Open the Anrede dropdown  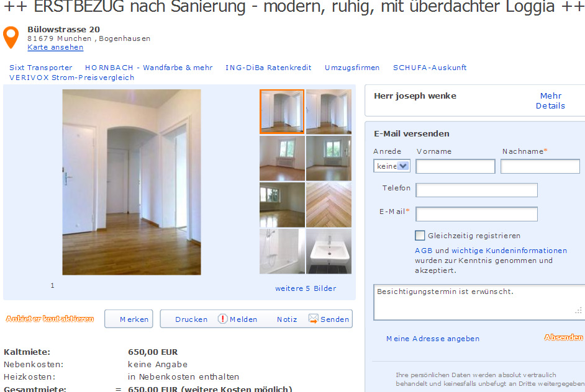[x=392, y=166]
